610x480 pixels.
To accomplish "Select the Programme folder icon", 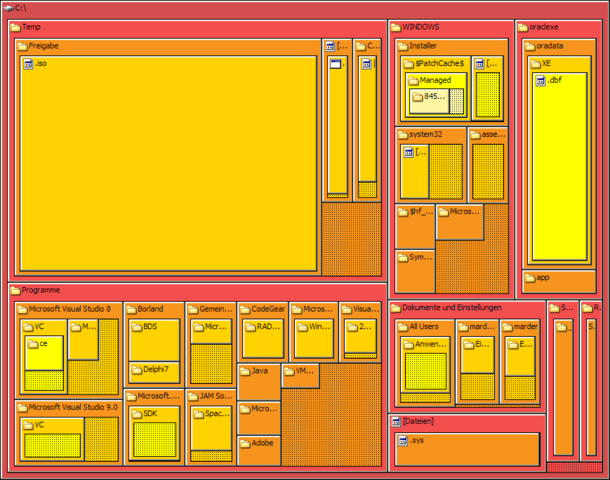I will tap(15, 291).
